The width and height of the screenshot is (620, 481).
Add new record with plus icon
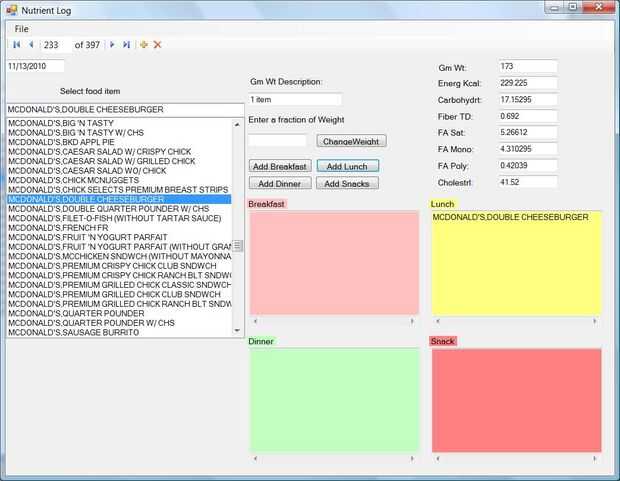[144, 45]
